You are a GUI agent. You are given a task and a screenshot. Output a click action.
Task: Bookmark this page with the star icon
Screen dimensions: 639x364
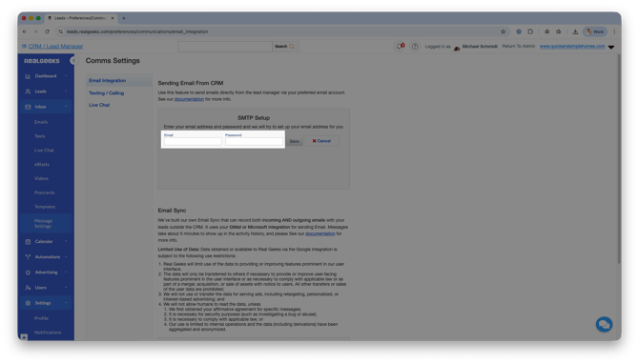504,31
